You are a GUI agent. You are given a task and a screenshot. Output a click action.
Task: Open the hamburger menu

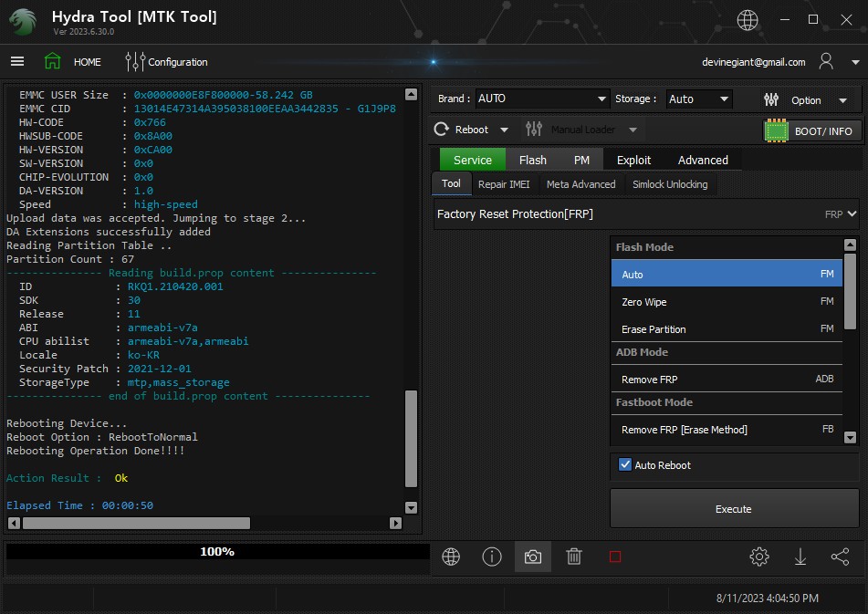point(17,61)
